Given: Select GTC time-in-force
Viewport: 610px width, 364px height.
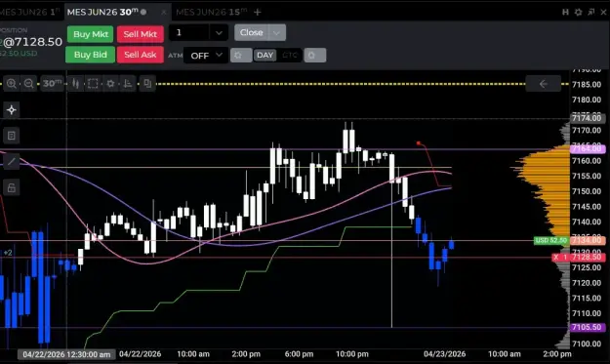Looking at the screenshot, I should (x=290, y=56).
